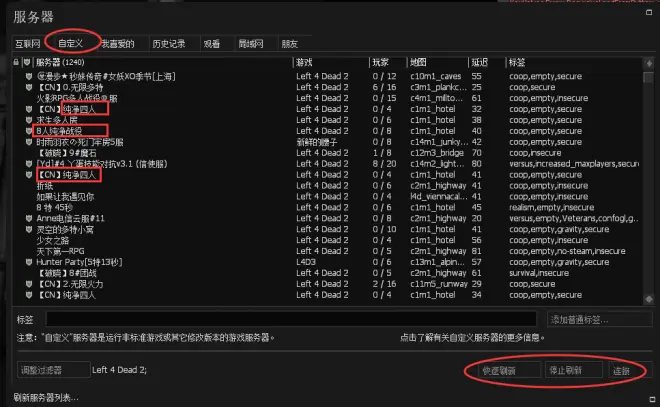
Task: Open the 观看 tab
Action: click(x=212, y=44)
